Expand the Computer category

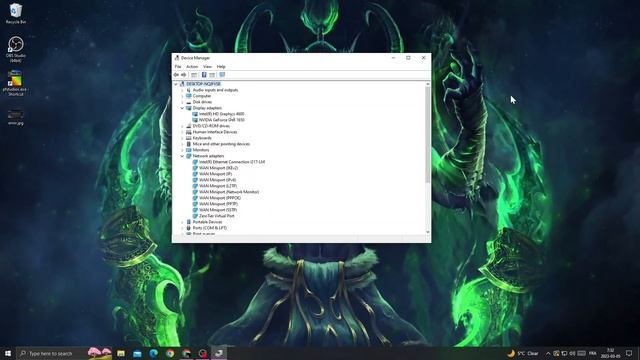[x=182, y=96]
